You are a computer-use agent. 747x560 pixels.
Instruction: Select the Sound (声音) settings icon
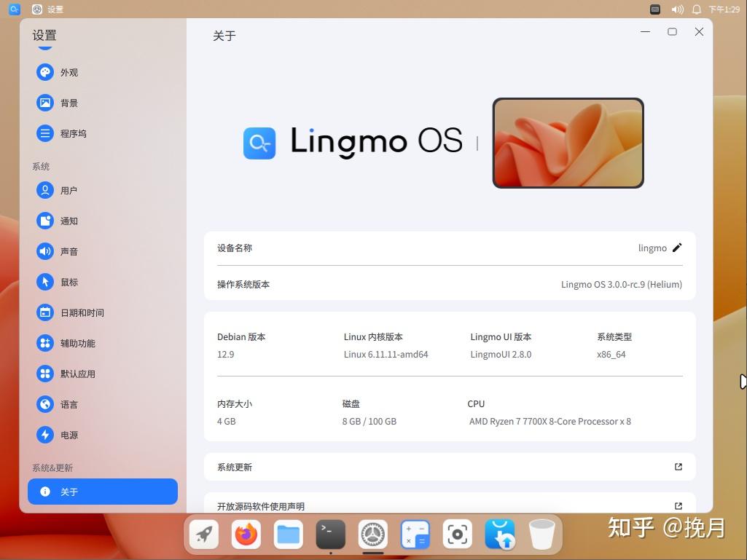pos(46,251)
